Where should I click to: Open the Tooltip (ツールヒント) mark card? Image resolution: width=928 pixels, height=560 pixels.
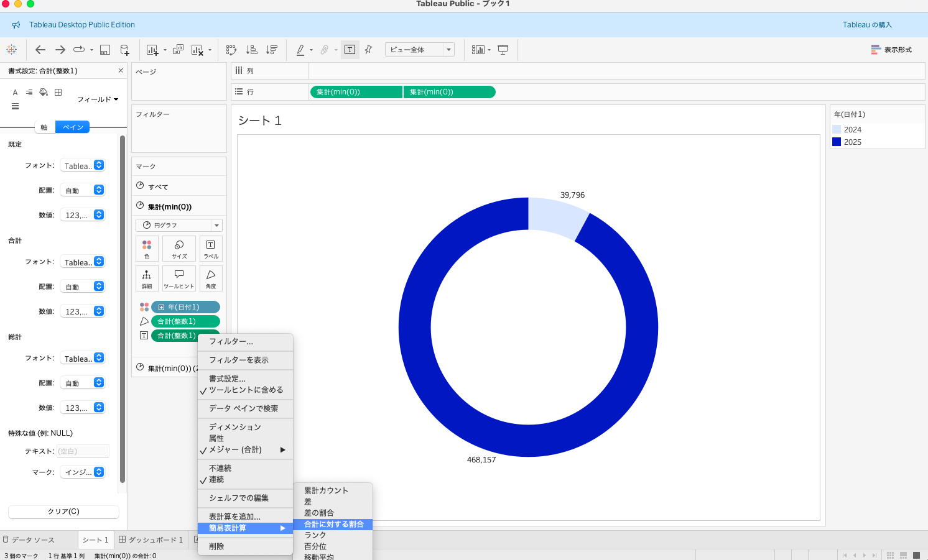(x=179, y=278)
